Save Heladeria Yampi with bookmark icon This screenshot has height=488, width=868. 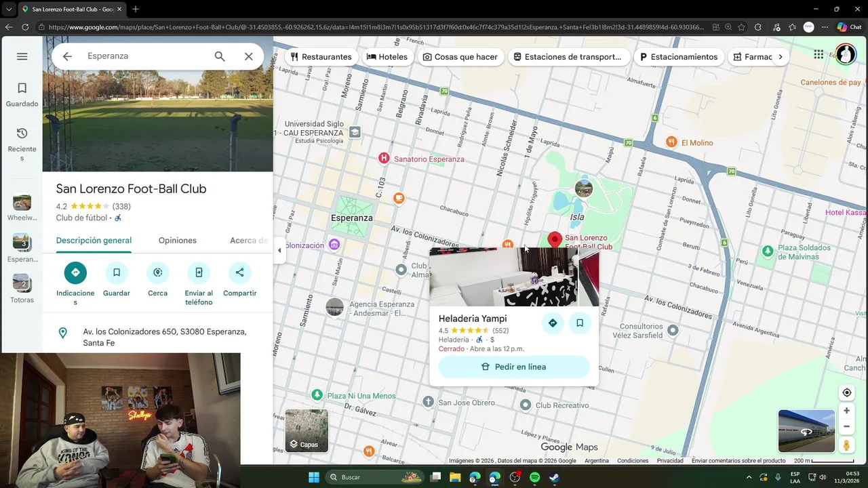coord(580,323)
